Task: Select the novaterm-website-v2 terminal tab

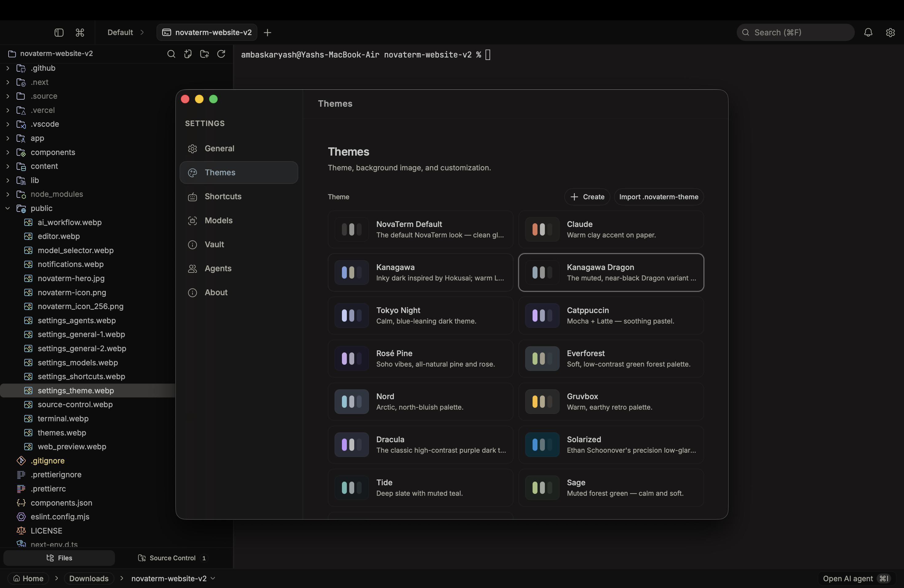Action: tap(207, 32)
